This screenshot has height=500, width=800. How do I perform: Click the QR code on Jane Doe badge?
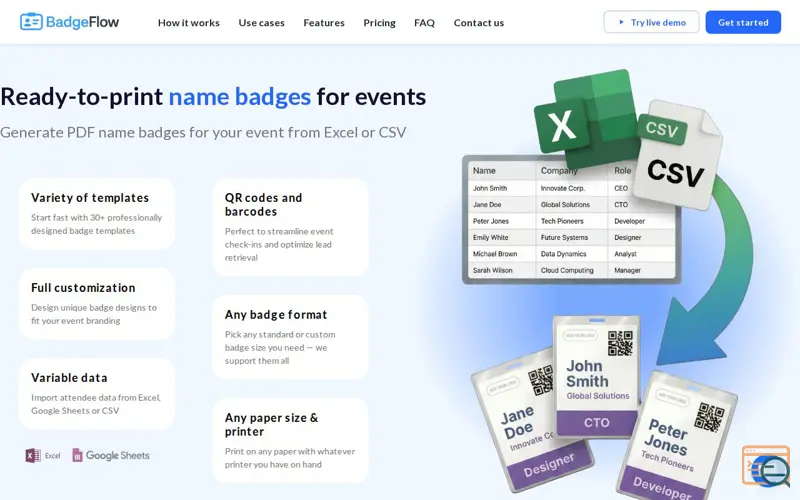coord(541,380)
